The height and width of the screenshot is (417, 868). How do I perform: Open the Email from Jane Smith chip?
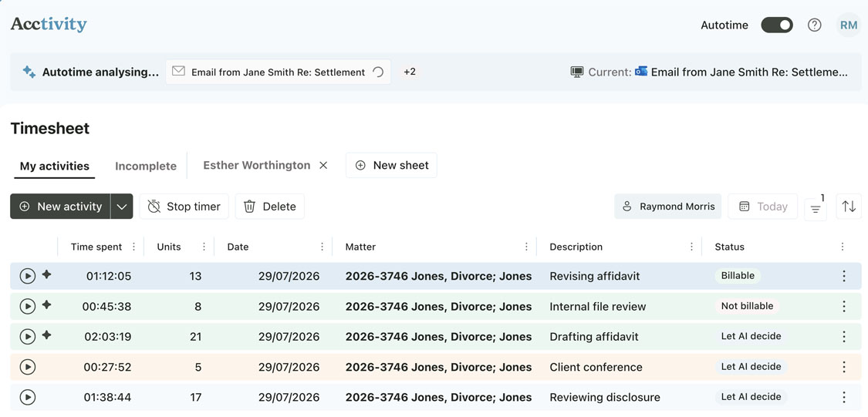(279, 72)
